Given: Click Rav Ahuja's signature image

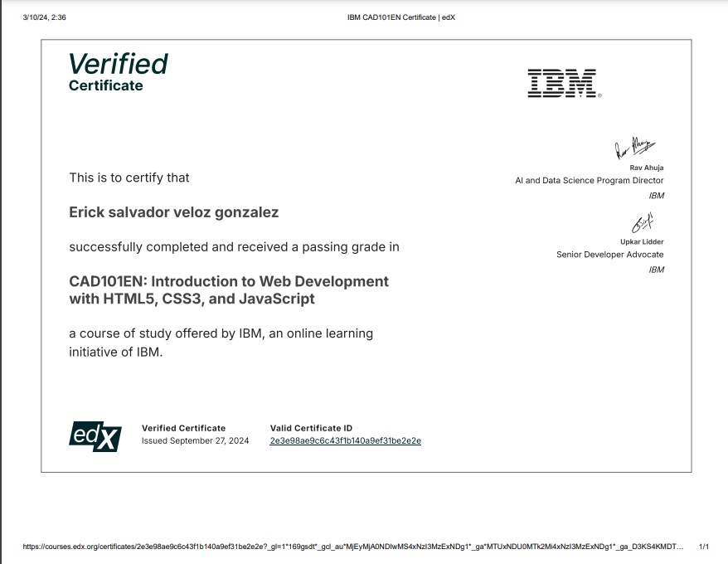Looking at the screenshot, I should (637, 148).
